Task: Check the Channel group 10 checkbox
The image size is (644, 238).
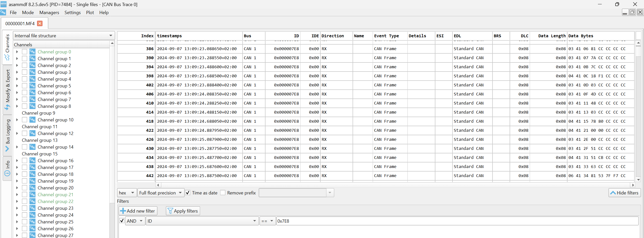Action: [24, 120]
